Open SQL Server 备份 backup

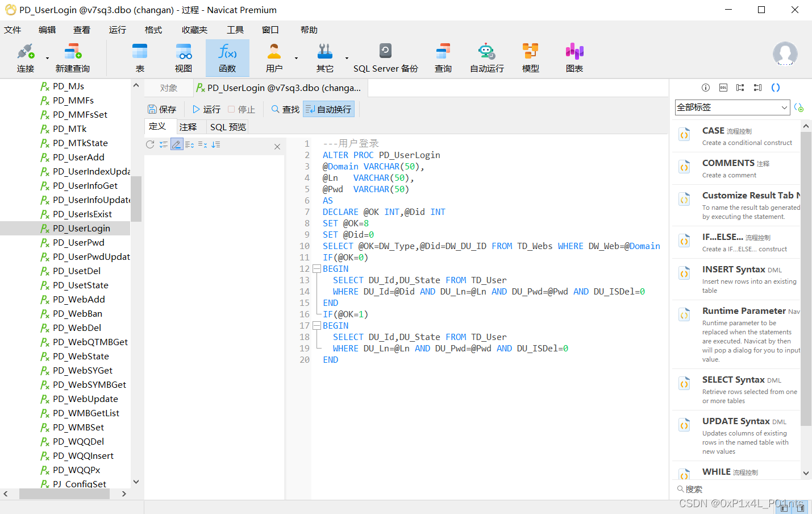tap(385, 58)
